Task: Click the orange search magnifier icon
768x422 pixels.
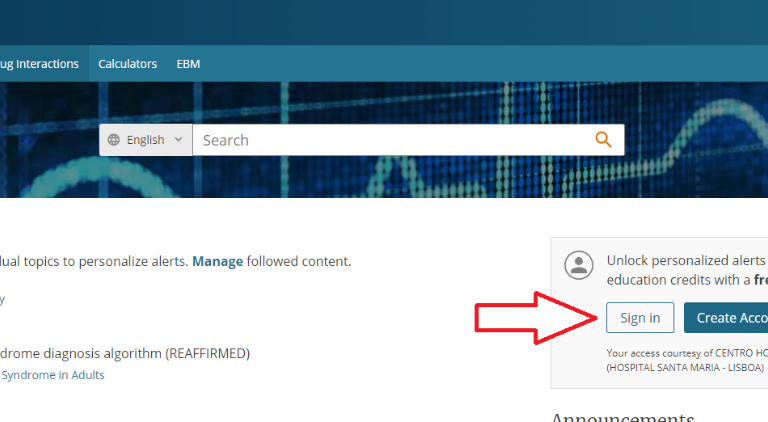Action: (603, 140)
